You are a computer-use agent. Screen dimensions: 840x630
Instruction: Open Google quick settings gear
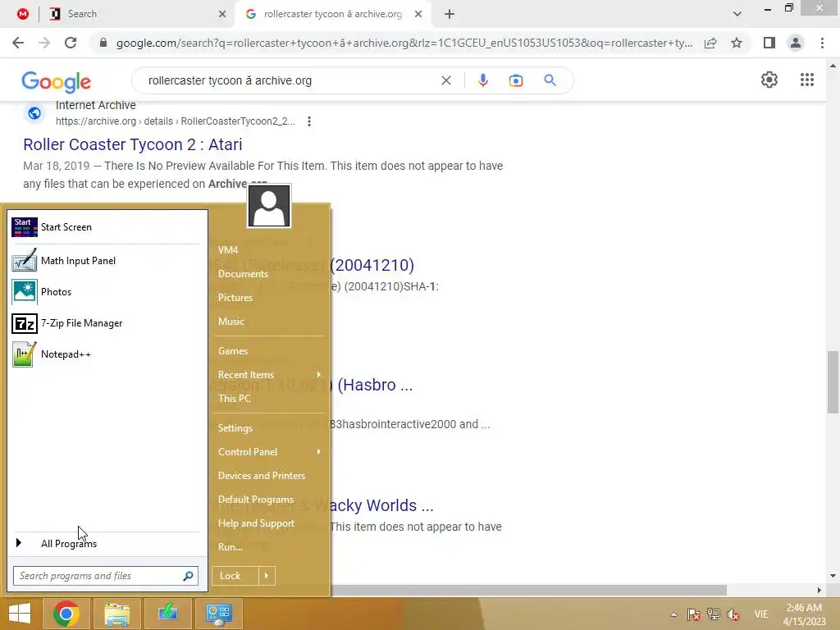769,80
